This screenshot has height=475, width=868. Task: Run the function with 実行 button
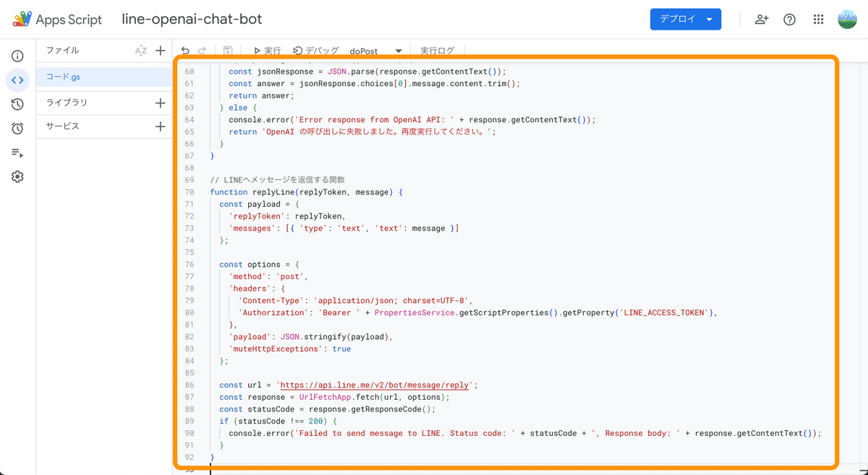click(267, 51)
